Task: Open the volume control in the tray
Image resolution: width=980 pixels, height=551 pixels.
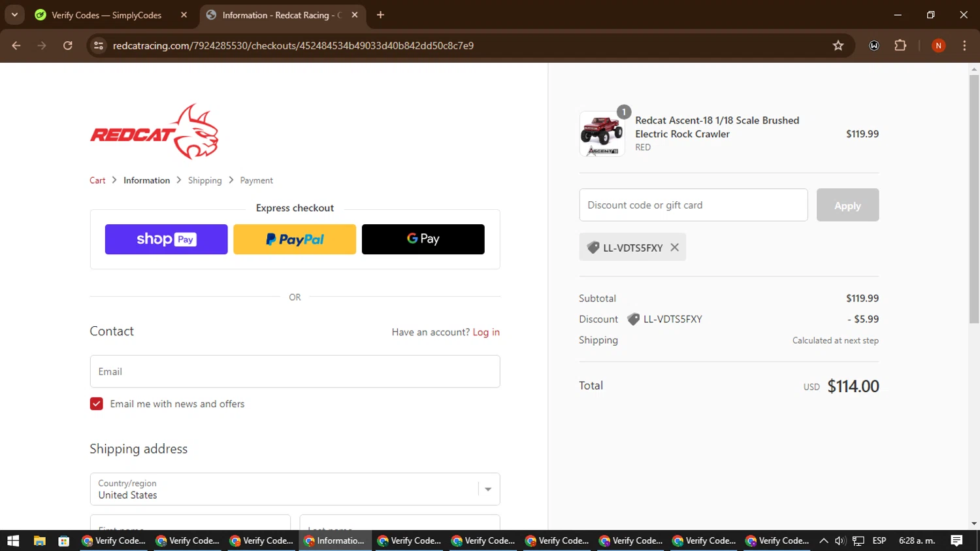Action: coord(841,541)
